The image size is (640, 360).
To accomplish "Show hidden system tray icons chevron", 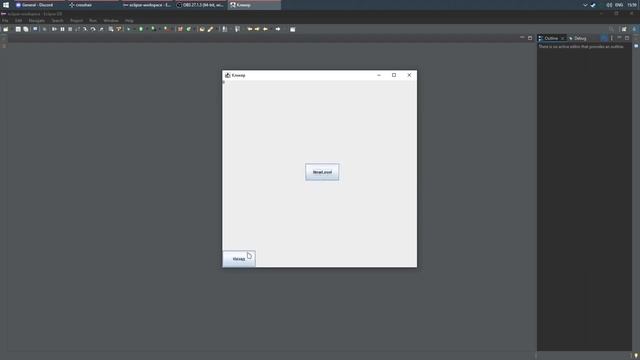I will (x=585, y=5).
